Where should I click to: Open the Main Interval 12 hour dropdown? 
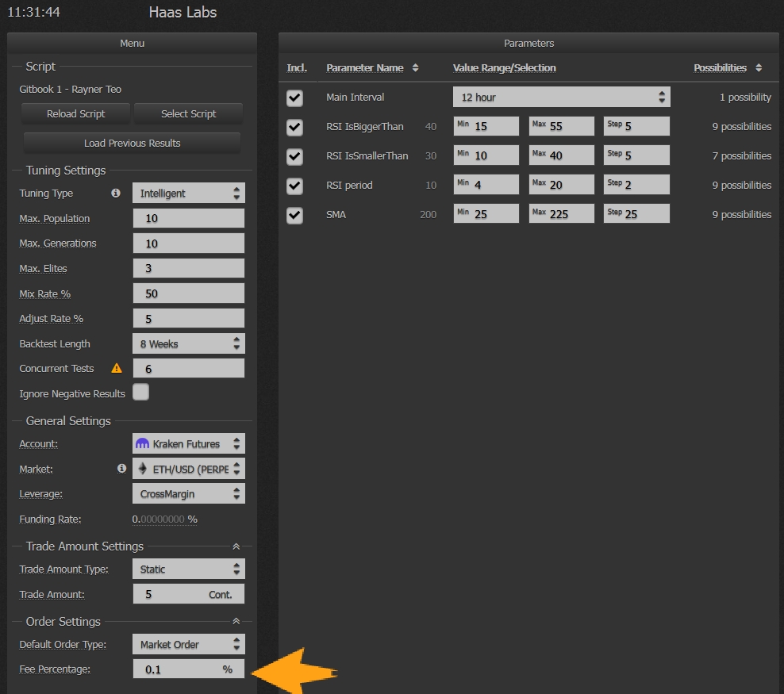pos(561,98)
